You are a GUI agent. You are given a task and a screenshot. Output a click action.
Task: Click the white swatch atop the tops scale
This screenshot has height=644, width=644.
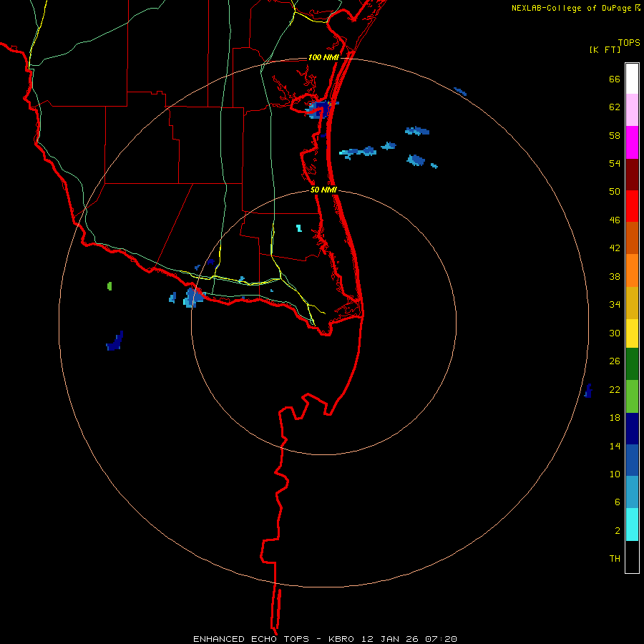pos(632,79)
